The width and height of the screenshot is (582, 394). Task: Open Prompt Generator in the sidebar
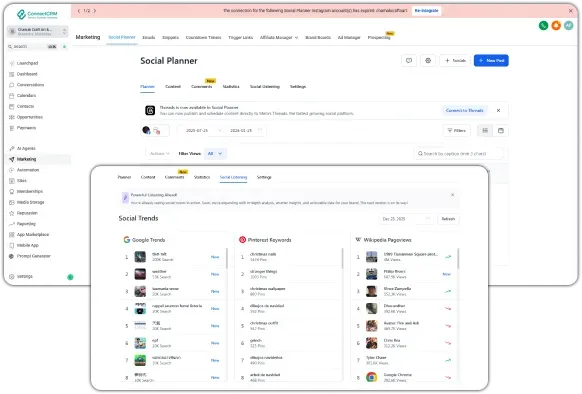(33, 256)
